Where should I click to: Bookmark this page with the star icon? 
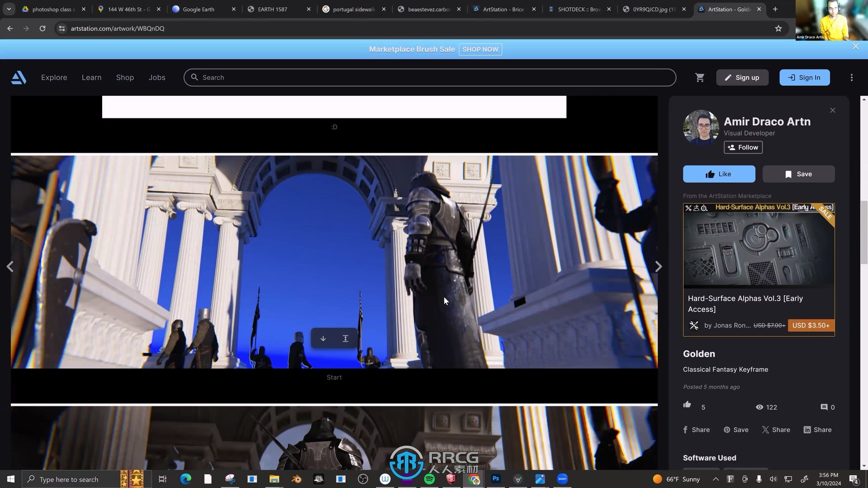778,28
